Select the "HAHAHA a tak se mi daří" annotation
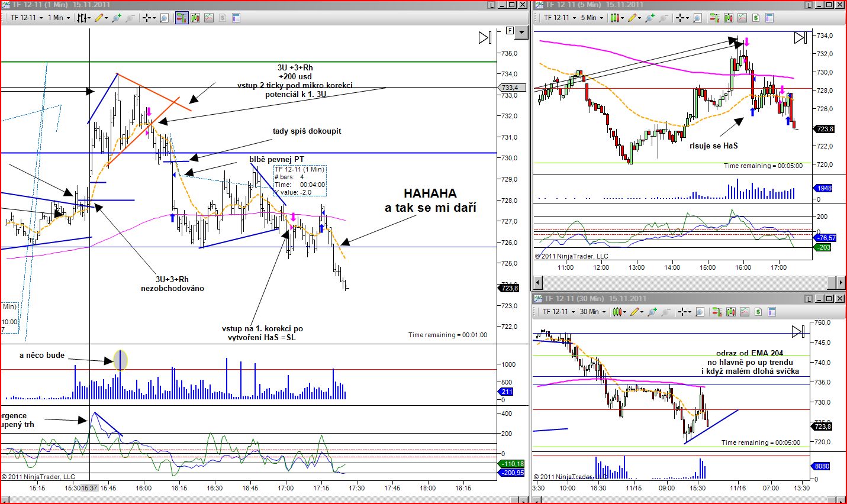Screen dimensions: 847x504 click(x=430, y=200)
